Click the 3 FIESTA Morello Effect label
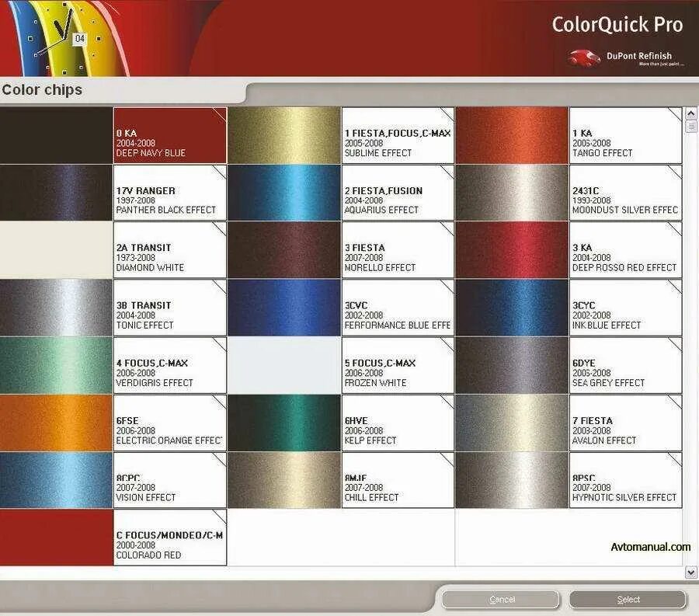 (x=398, y=250)
